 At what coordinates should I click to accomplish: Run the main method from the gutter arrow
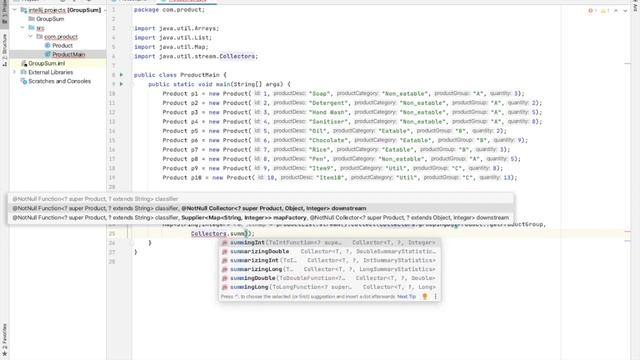pos(121,84)
